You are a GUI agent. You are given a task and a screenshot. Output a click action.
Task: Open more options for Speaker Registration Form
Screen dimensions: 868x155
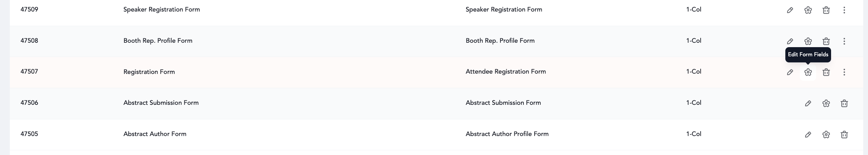844,10
